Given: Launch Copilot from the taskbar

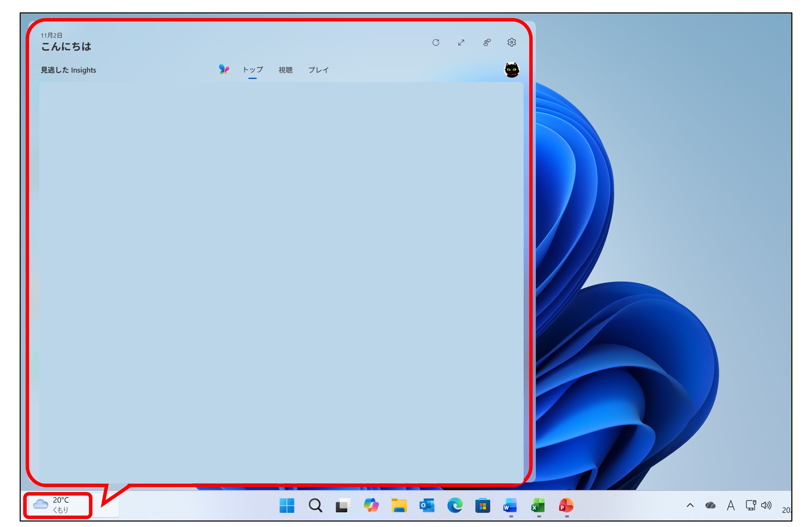Looking at the screenshot, I should (371, 506).
